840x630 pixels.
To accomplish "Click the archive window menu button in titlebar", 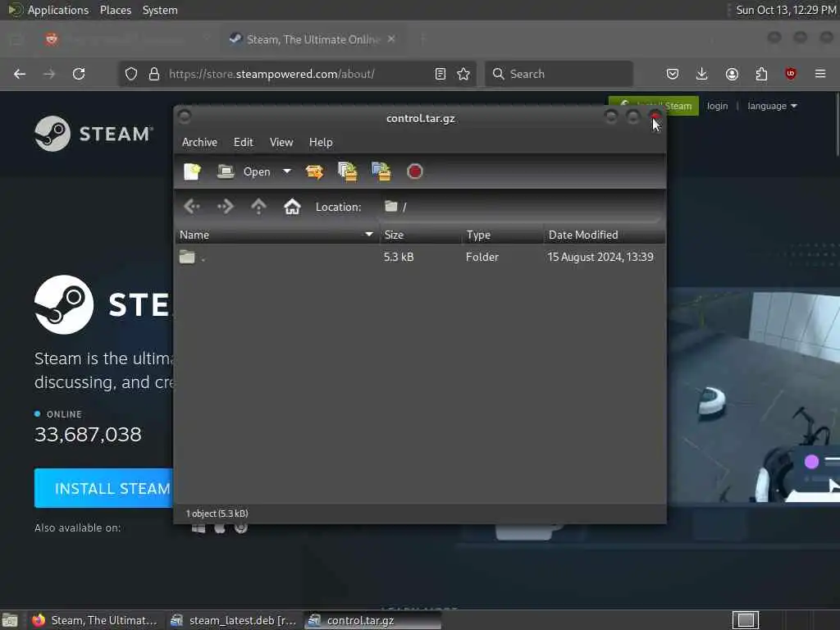I will point(185,116).
